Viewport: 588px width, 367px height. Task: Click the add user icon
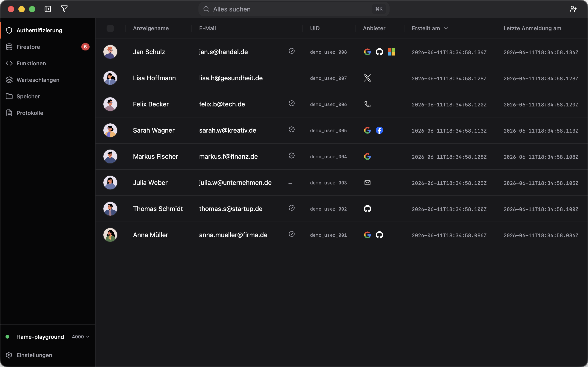(x=573, y=9)
